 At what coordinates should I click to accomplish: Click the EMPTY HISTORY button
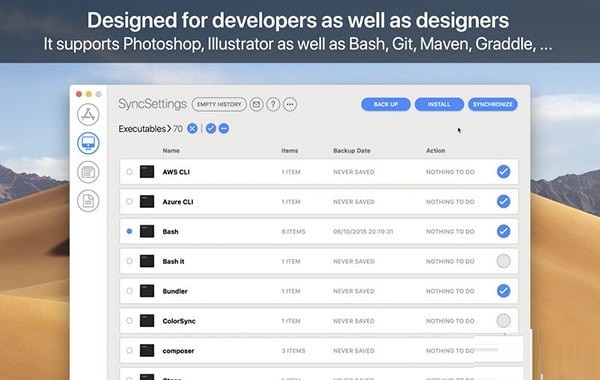coord(219,104)
